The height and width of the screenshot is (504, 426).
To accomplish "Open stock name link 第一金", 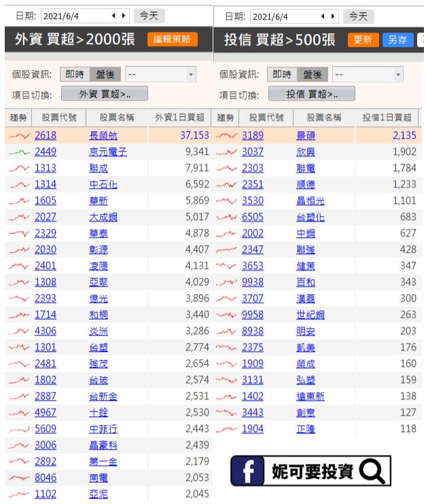I will (103, 462).
